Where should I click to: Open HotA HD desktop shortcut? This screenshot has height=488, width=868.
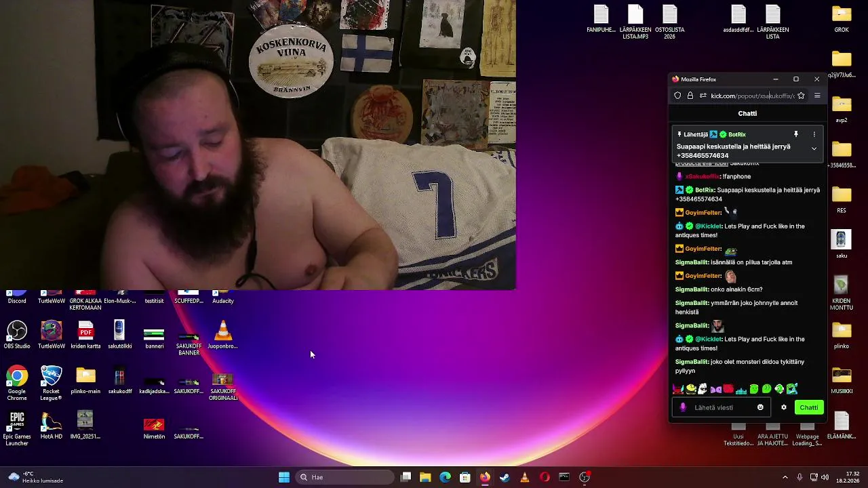click(52, 425)
